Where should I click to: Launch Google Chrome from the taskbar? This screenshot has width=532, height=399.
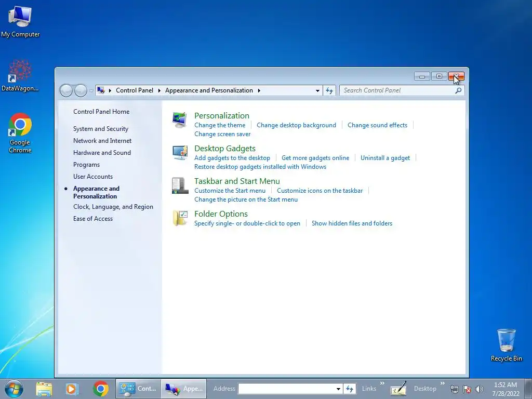point(101,389)
